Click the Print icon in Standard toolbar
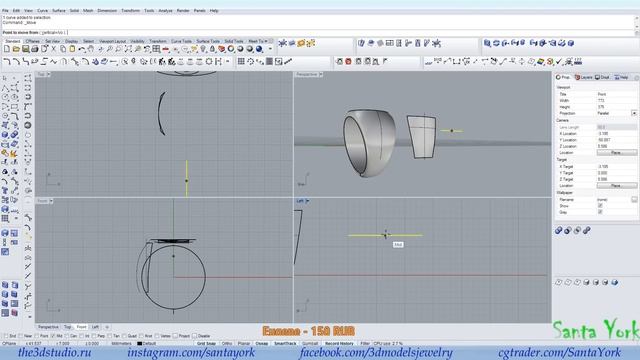640x360 pixels. (35, 49)
